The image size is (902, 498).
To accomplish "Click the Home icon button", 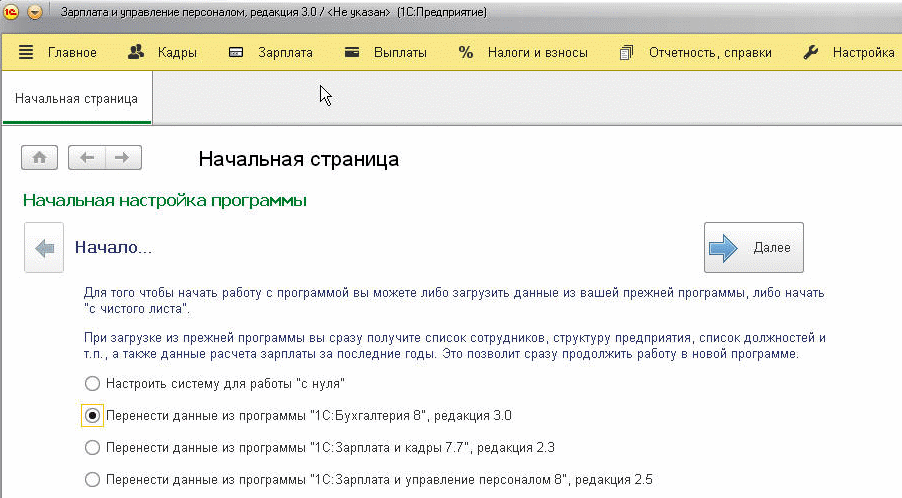I will [x=40, y=158].
